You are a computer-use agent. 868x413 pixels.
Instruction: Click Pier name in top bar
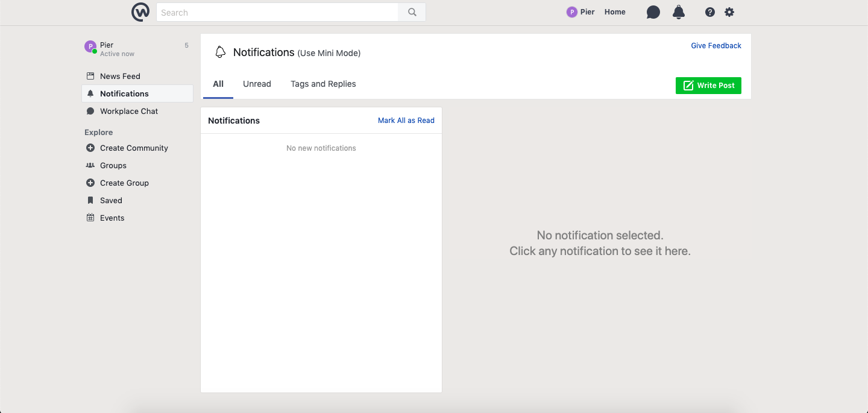pyautogui.click(x=588, y=12)
